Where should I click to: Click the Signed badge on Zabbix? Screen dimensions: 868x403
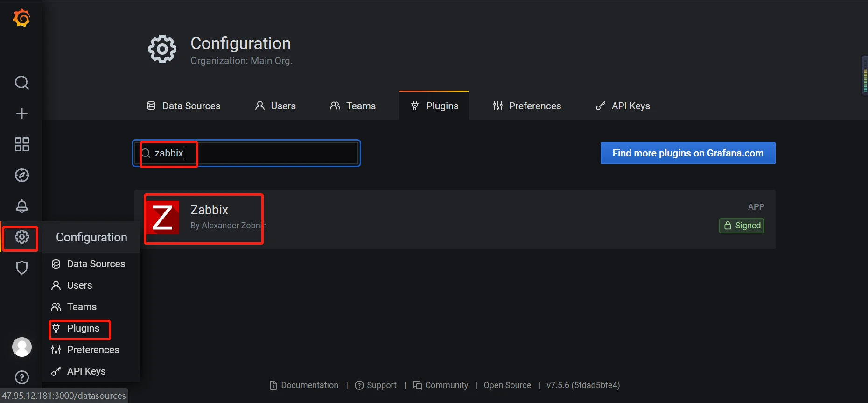(742, 226)
